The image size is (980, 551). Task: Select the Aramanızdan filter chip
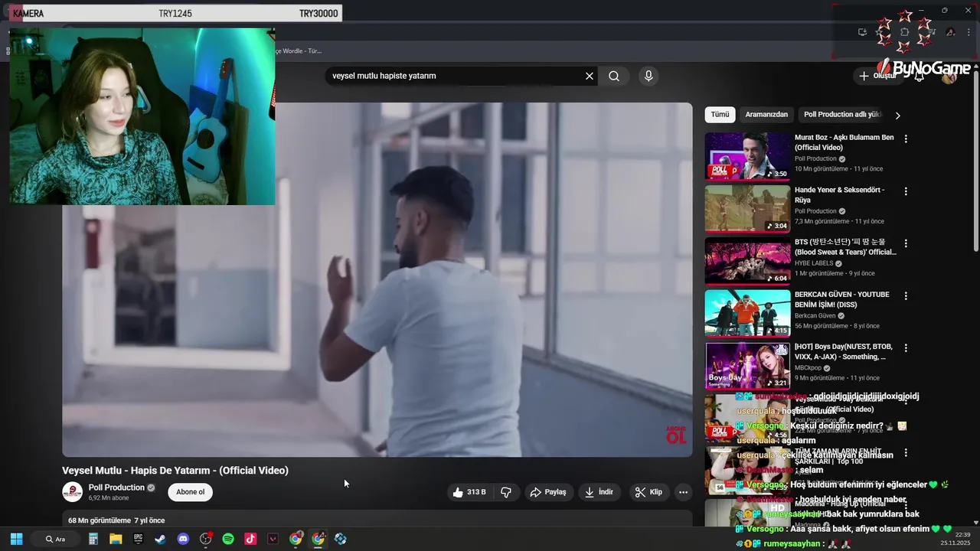[x=766, y=115]
